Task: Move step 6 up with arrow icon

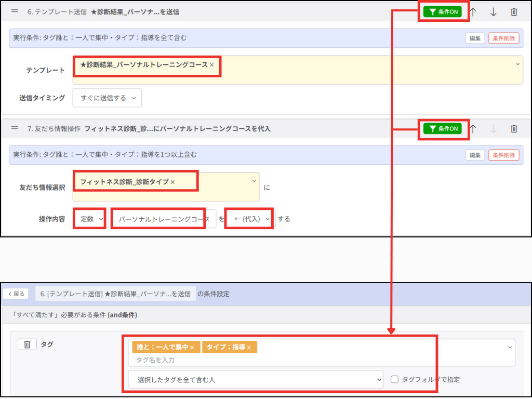Action: (x=473, y=12)
